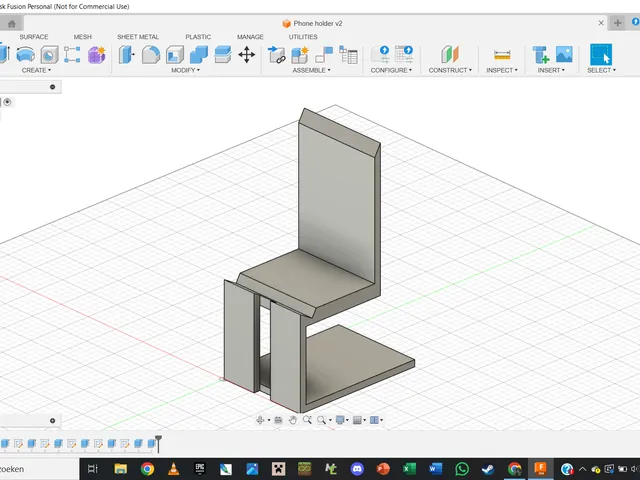Move the timeline end marker

(158, 444)
